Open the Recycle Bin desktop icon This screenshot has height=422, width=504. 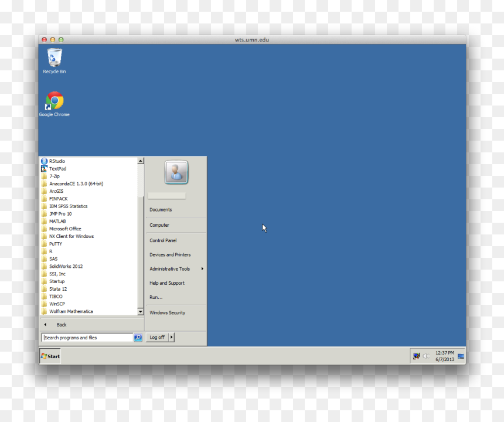[x=55, y=61]
